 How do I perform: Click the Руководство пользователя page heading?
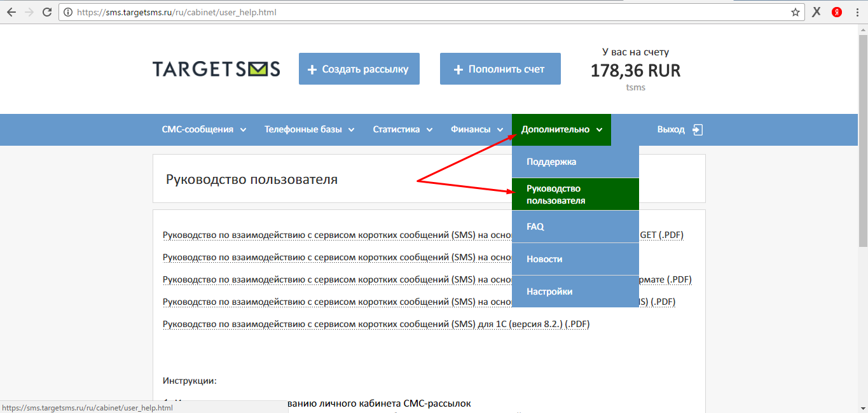coord(252,179)
